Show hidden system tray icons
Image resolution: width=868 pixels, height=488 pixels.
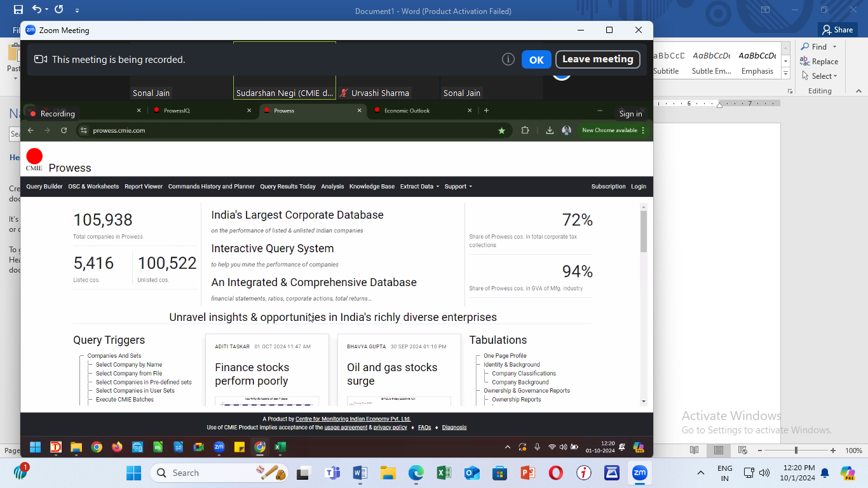(701, 473)
